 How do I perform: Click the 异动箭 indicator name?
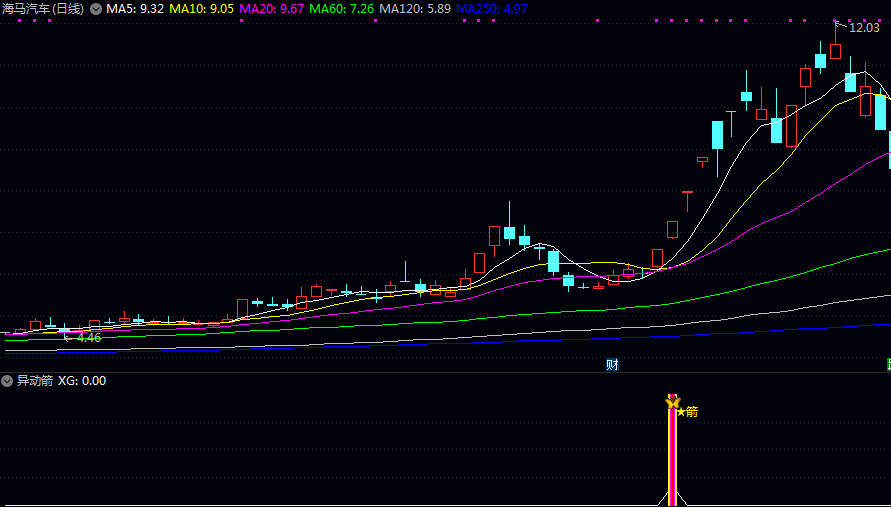click(34, 381)
